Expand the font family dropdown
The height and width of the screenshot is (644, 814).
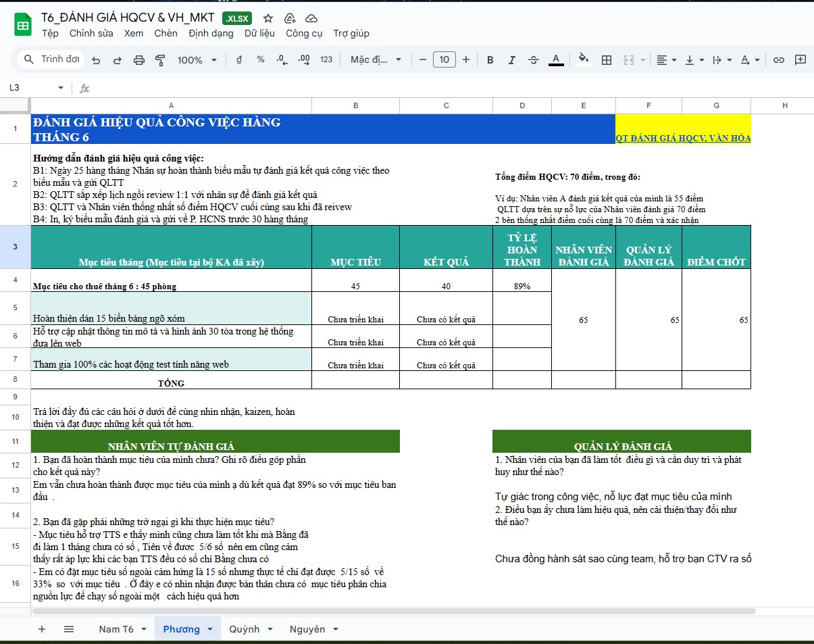pyautogui.click(x=376, y=60)
